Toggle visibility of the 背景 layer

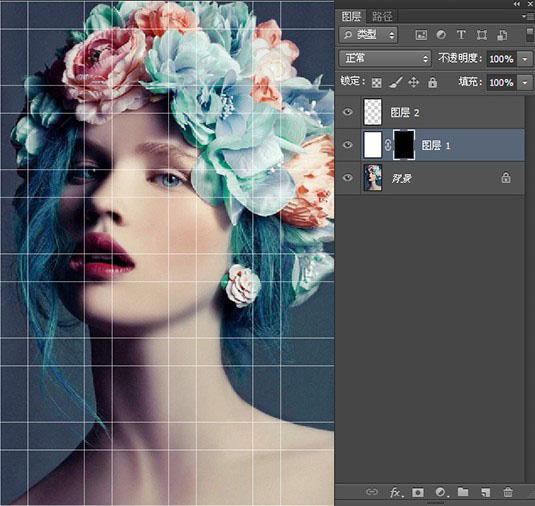(x=348, y=178)
